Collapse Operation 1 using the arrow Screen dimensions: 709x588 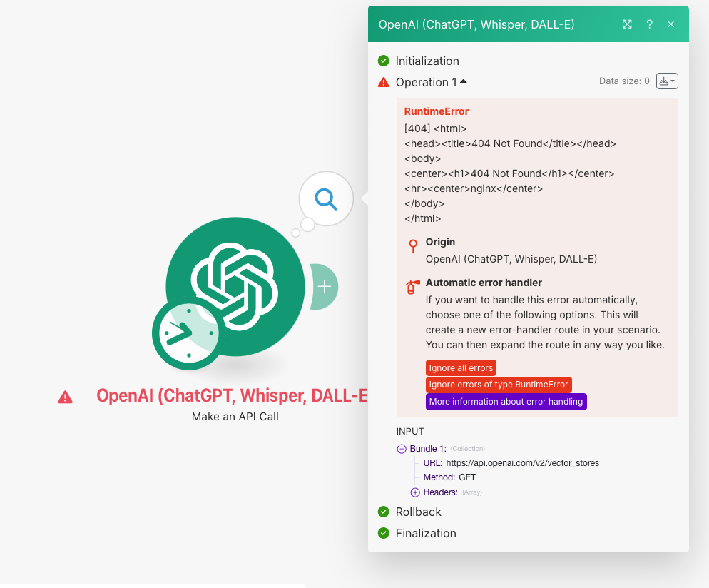(x=464, y=82)
